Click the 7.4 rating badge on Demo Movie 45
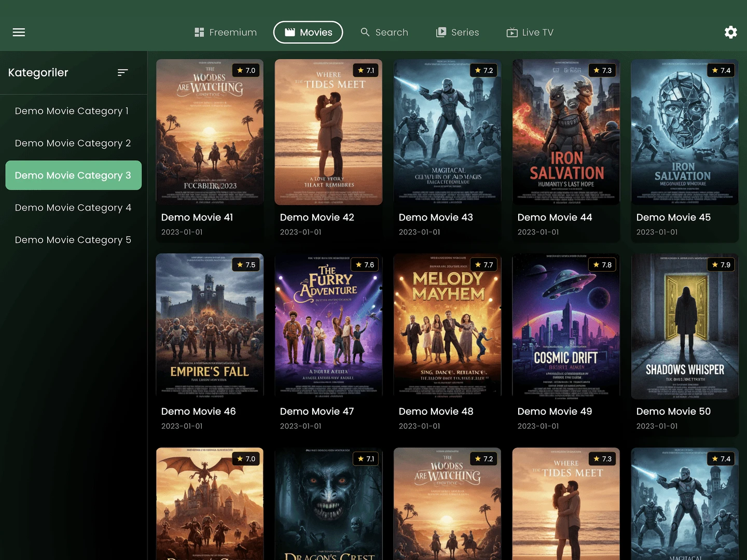747x560 pixels. pyautogui.click(x=721, y=71)
